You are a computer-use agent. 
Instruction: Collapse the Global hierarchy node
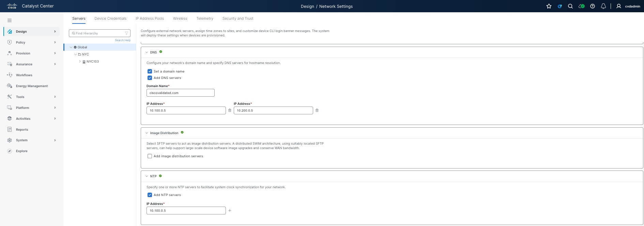click(x=71, y=47)
